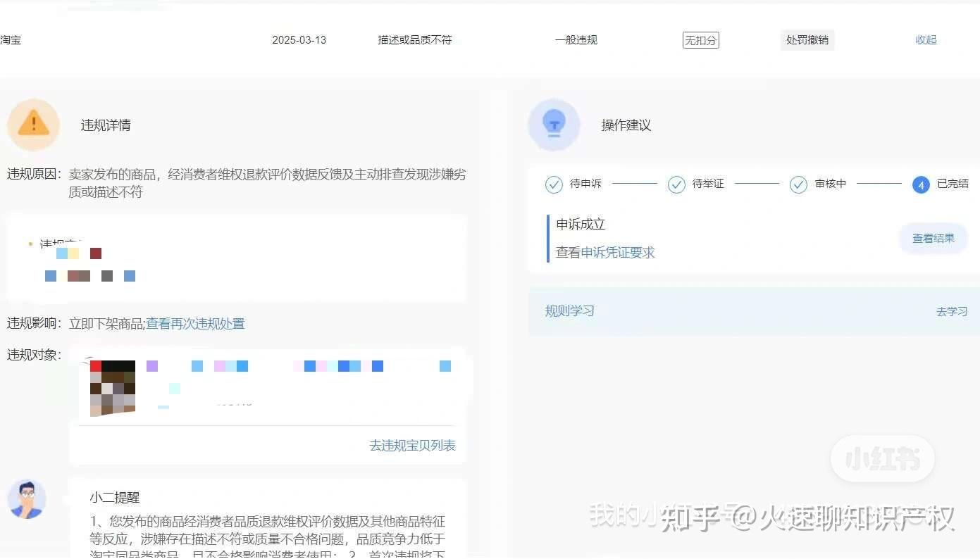Click the 小二 customer service avatar
Screen dimensions: 980x559
[x=27, y=499]
